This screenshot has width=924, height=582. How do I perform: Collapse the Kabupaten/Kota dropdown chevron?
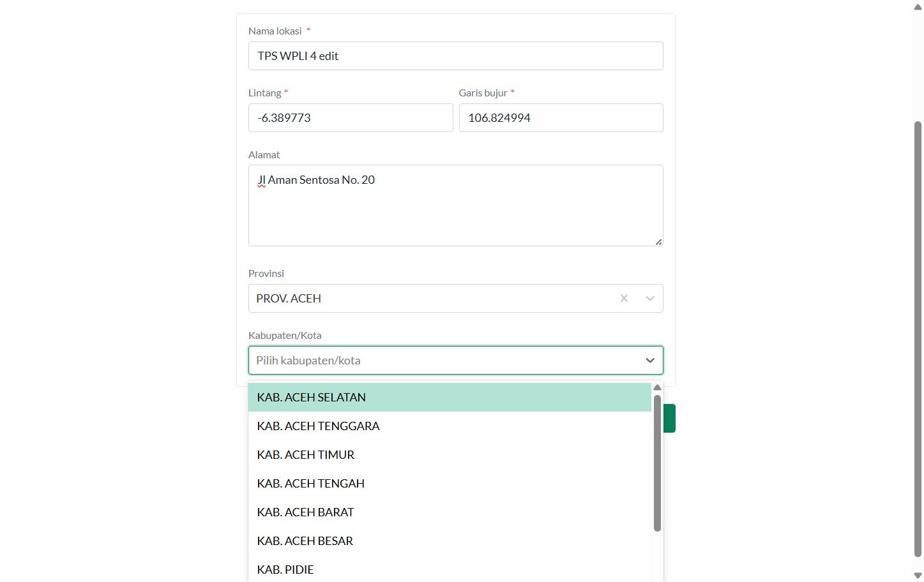(650, 361)
